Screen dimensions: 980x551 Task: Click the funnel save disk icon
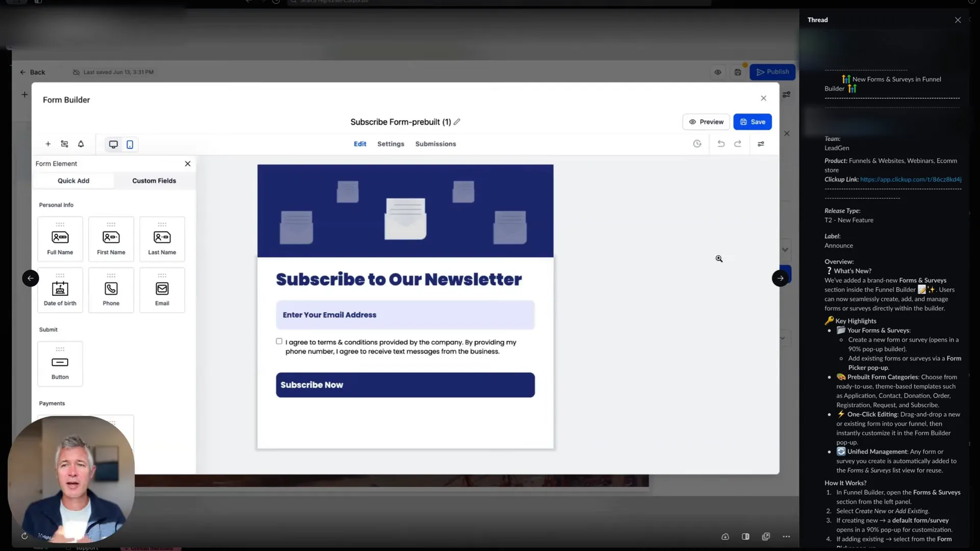(738, 72)
